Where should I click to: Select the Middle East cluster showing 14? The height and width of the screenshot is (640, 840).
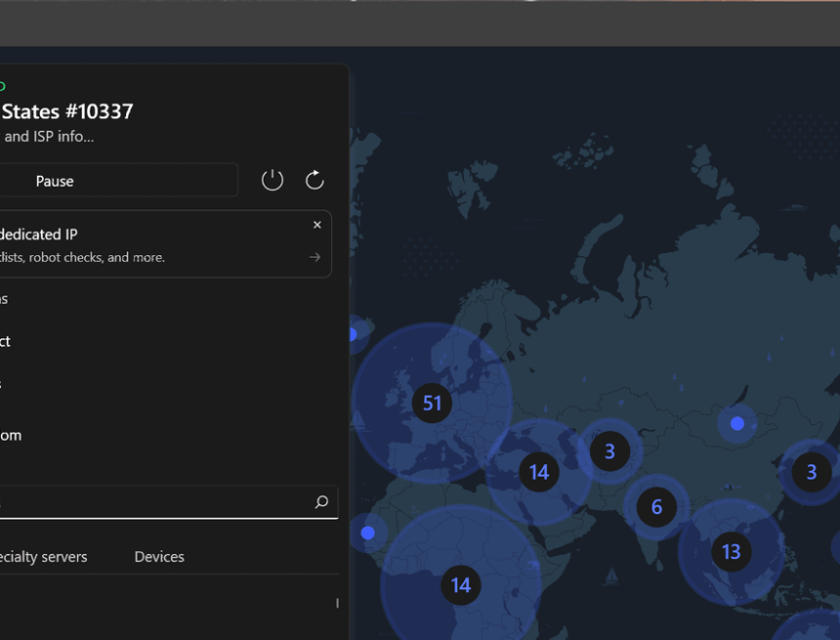pos(538,472)
